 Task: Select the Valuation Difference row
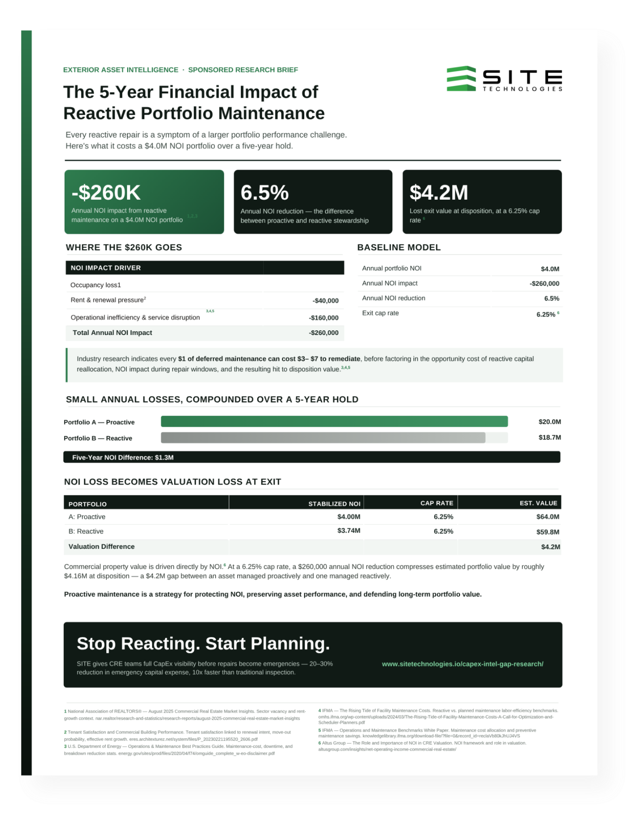312,547
